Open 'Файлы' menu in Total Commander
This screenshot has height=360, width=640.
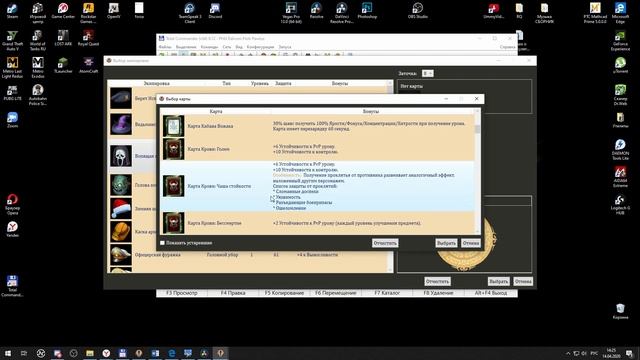pos(165,47)
